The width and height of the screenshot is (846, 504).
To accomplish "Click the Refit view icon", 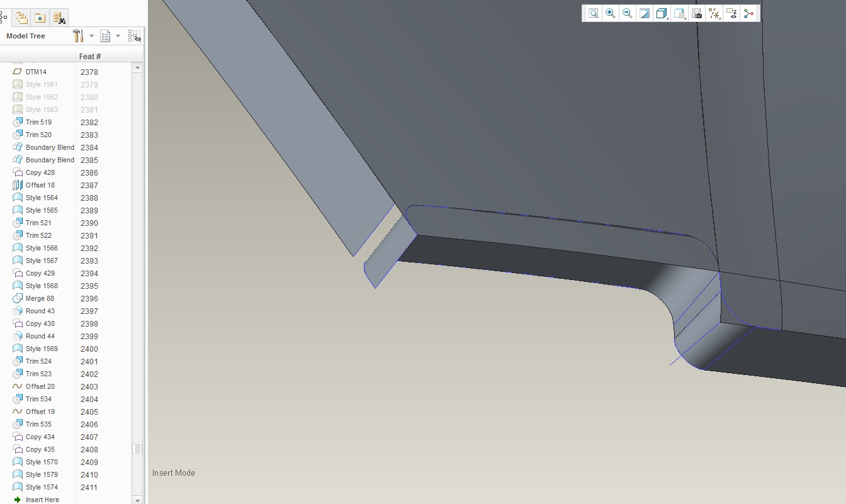I will (593, 13).
